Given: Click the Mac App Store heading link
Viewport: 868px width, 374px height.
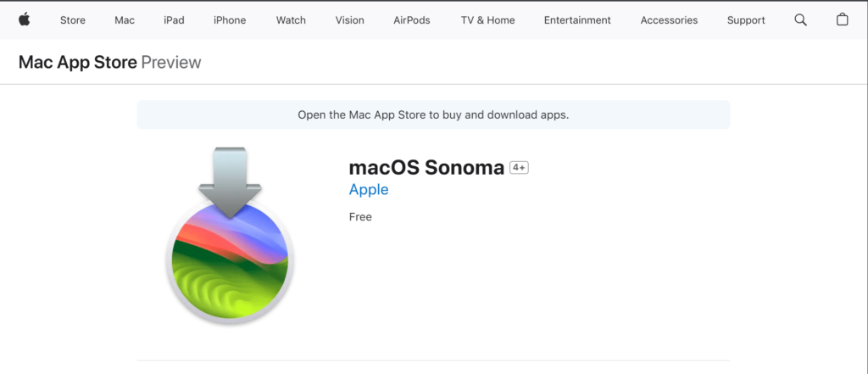Looking at the screenshot, I should pos(77,62).
